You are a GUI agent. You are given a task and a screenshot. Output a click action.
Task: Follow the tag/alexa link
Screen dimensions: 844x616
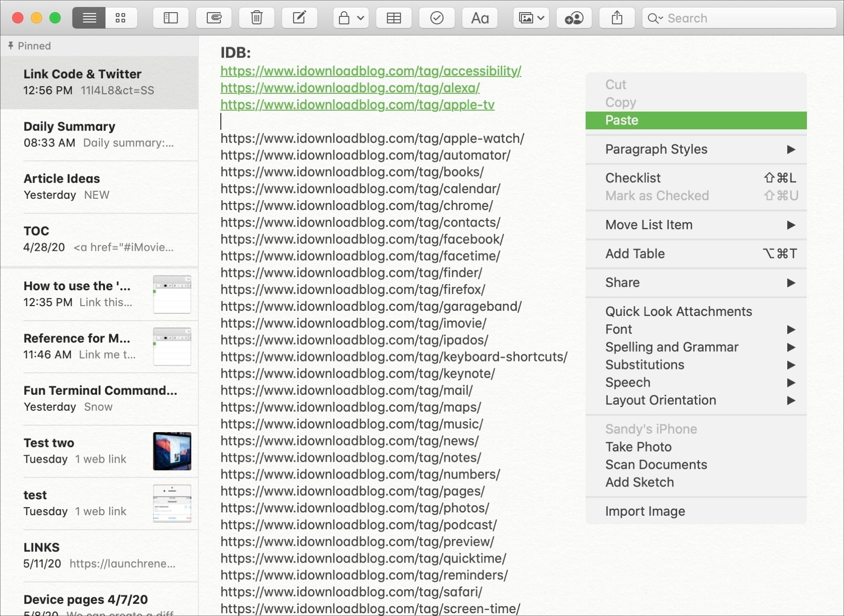[x=350, y=88]
